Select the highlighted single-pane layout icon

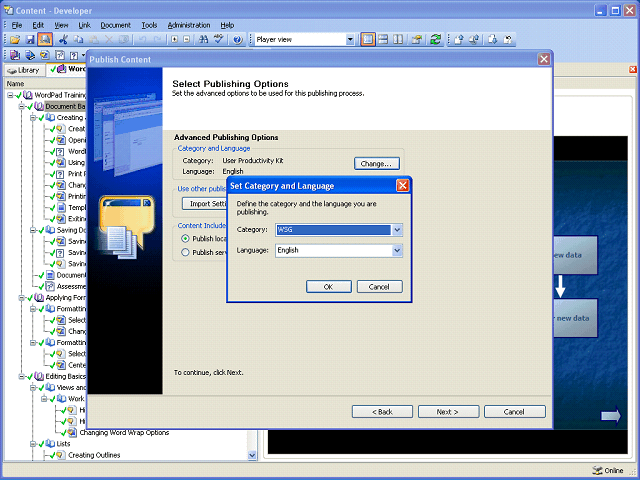[x=368, y=39]
